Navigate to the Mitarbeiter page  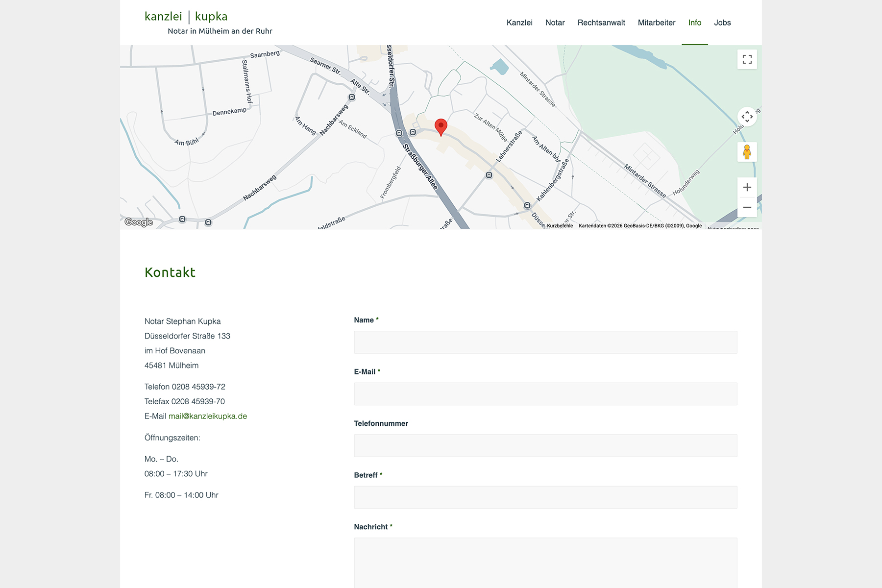(656, 23)
